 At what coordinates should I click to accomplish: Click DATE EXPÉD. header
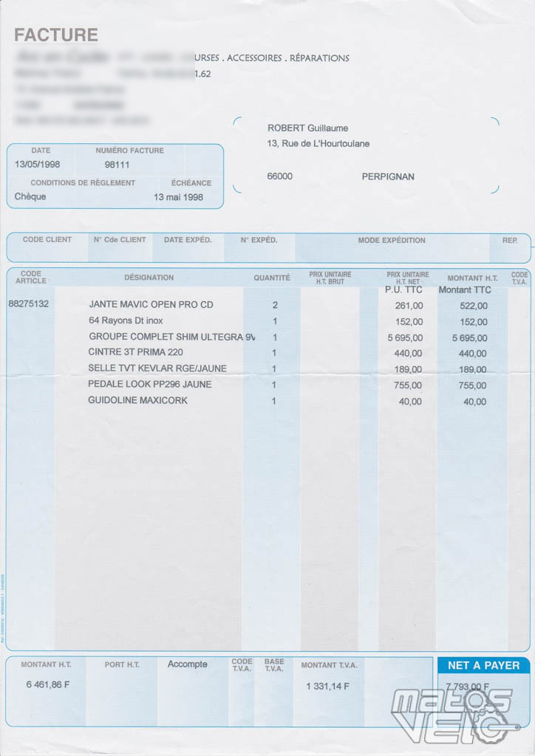coord(188,240)
